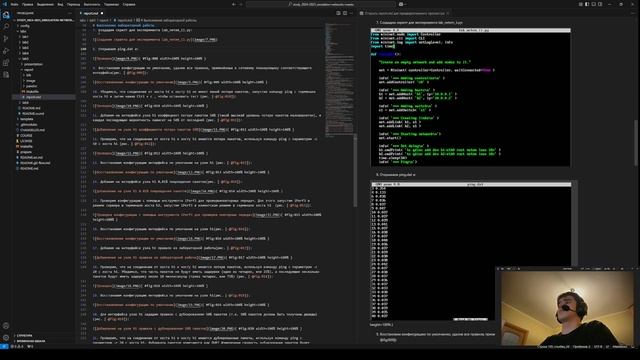Collapse the lab5 folder

coord(25,59)
